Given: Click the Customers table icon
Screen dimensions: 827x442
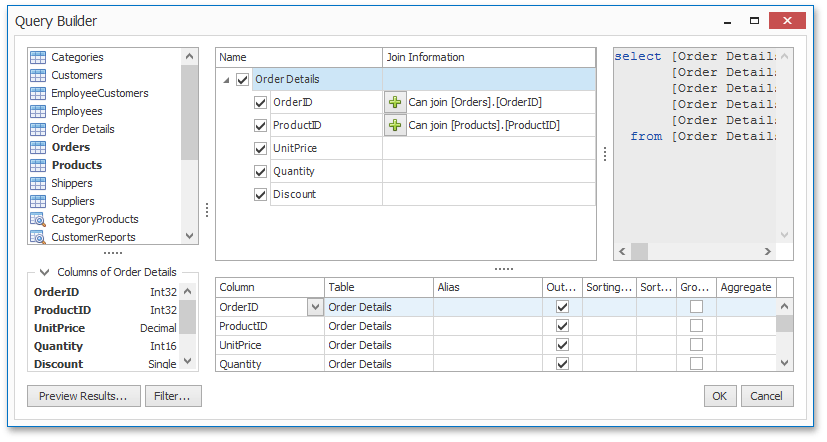Looking at the screenshot, I should coord(38,75).
